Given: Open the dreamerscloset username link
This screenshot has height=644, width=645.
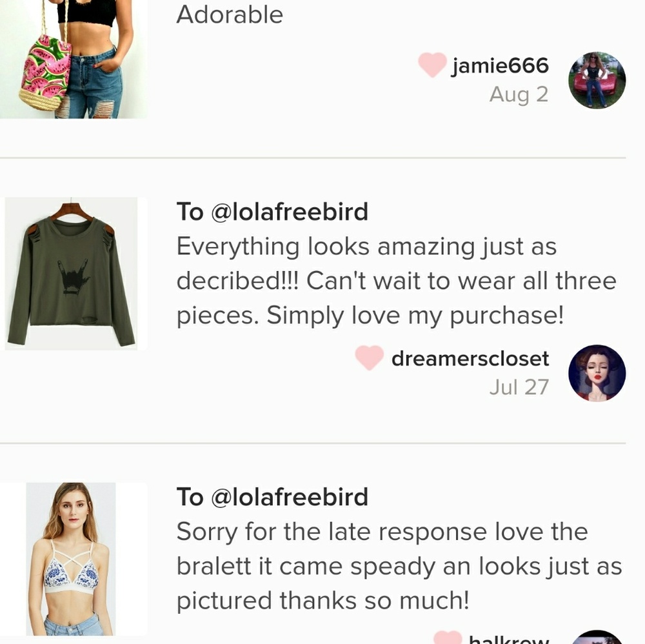Looking at the screenshot, I should 470,358.
